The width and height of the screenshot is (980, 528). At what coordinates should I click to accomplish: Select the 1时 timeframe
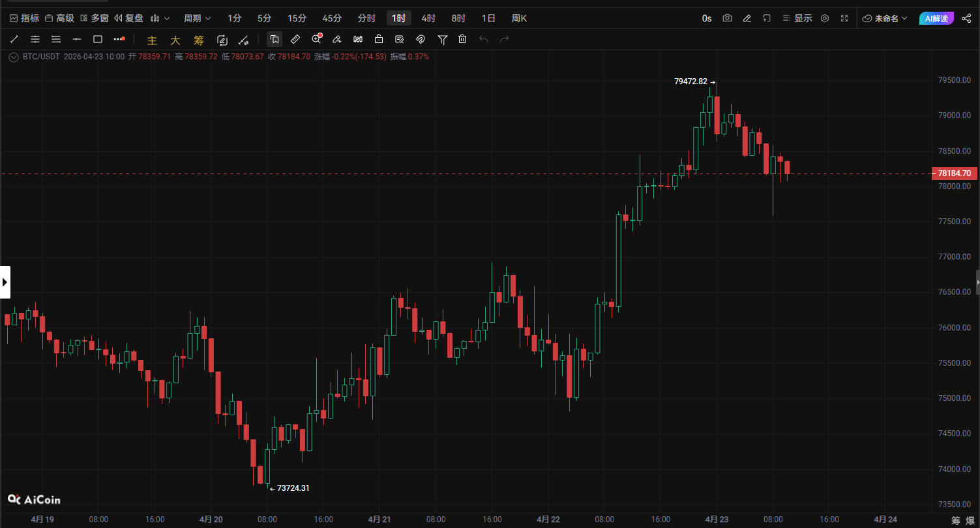click(398, 18)
